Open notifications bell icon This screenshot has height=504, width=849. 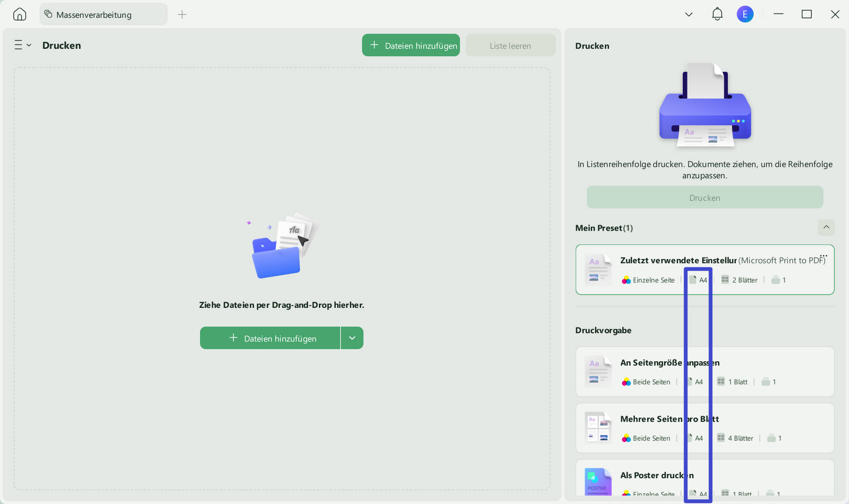tap(717, 14)
